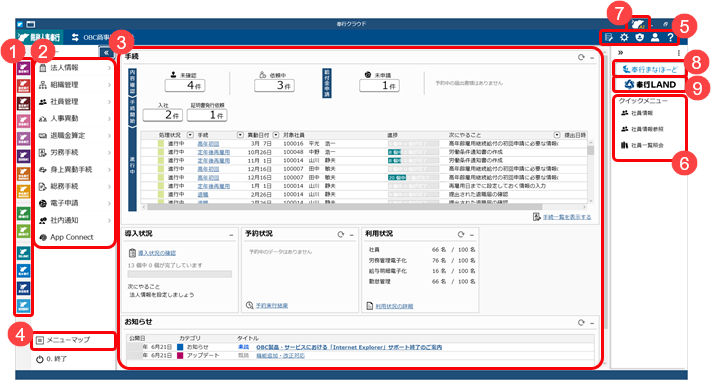Refresh the 手続 panel
Screen dimensions: 711x380
pyautogui.click(x=581, y=58)
